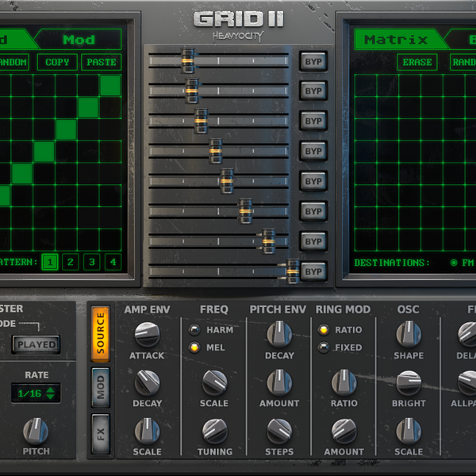Viewport: 476px width, 476px height.
Task: Click the Heavyocity GRID II logo
Action: tap(238, 26)
